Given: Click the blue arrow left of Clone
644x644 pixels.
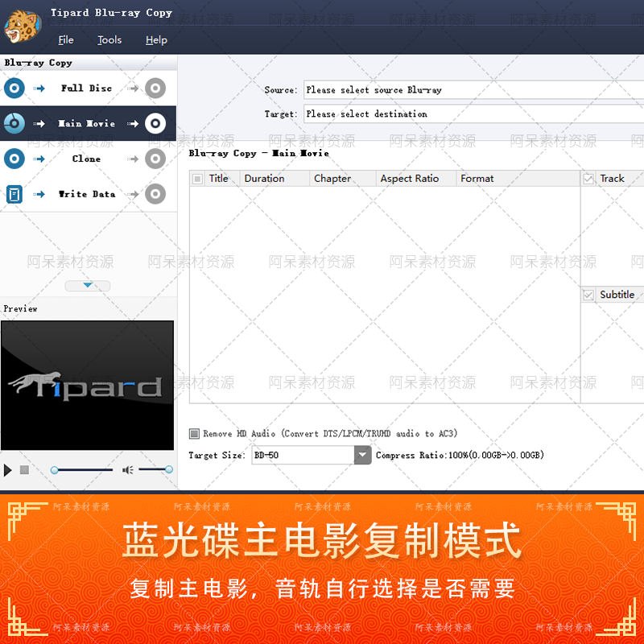Looking at the screenshot, I should [39, 159].
